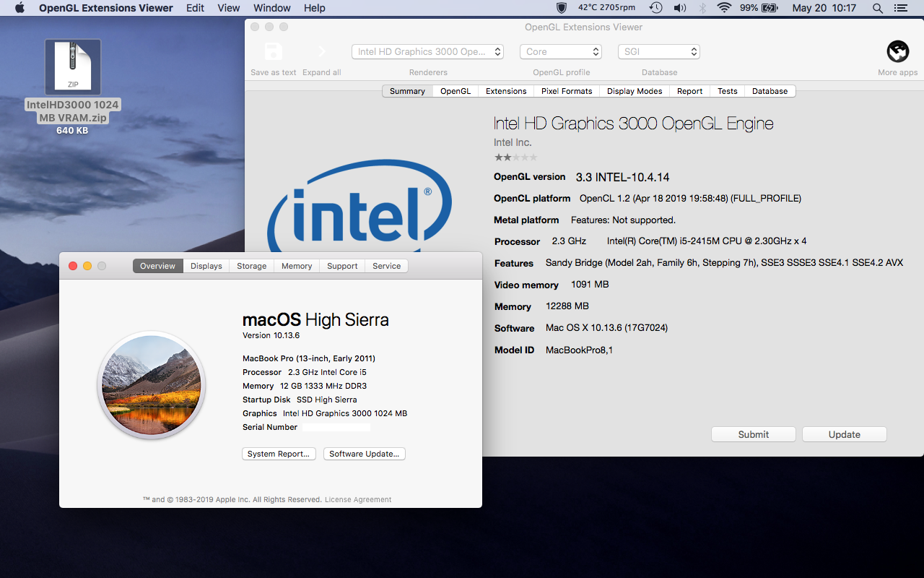Open the Help menu

[x=315, y=8]
